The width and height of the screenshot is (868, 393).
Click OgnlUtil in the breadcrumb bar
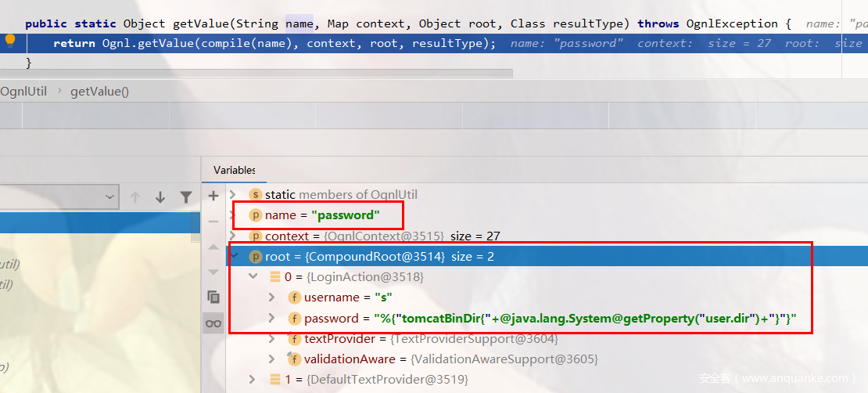click(x=23, y=92)
